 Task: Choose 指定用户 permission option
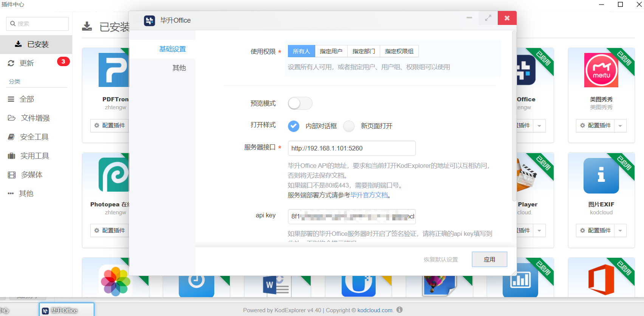[x=331, y=51]
